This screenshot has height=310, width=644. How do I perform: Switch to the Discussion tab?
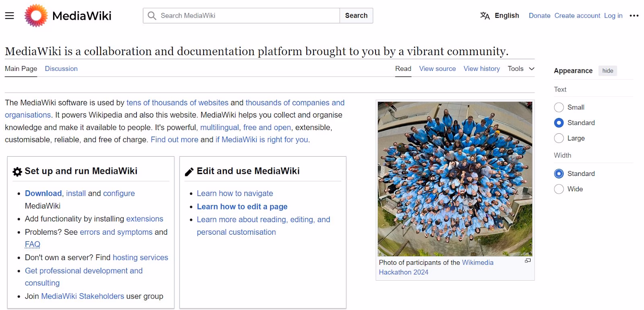pyautogui.click(x=61, y=69)
